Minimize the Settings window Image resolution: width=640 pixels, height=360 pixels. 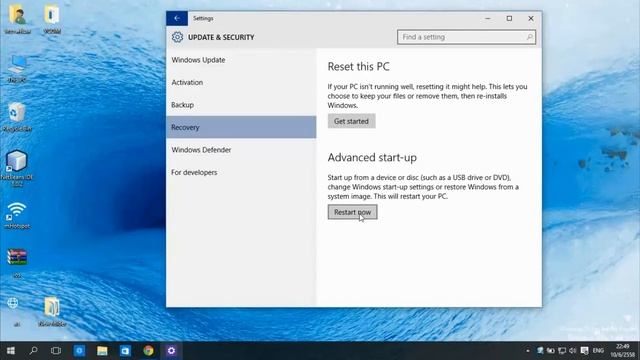point(488,18)
